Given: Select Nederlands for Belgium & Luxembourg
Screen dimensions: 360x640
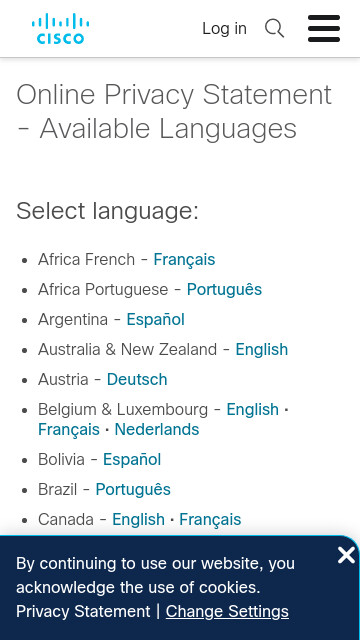Looking at the screenshot, I should coord(157,429).
